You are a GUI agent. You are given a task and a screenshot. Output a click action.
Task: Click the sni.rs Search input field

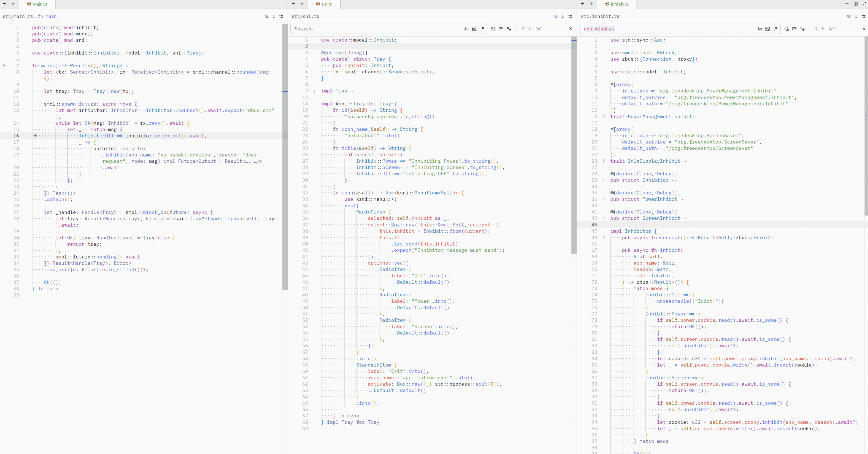click(x=376, y=29)
